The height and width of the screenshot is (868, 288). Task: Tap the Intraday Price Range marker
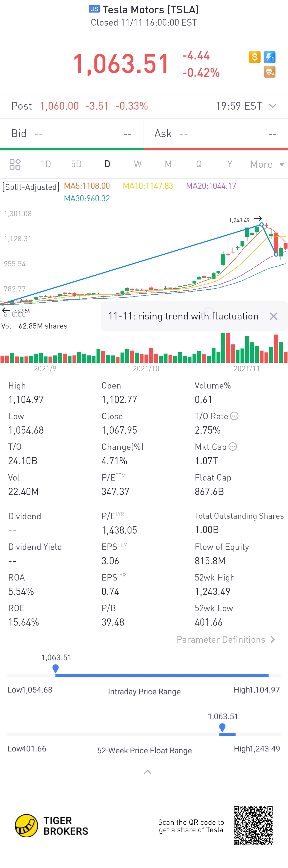tap(55, 668)
